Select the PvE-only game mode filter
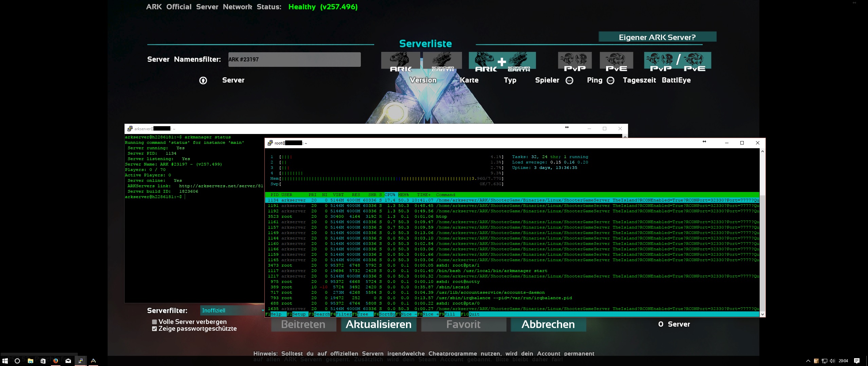This screenshot has width=868, height=366. tap(616, 61)
